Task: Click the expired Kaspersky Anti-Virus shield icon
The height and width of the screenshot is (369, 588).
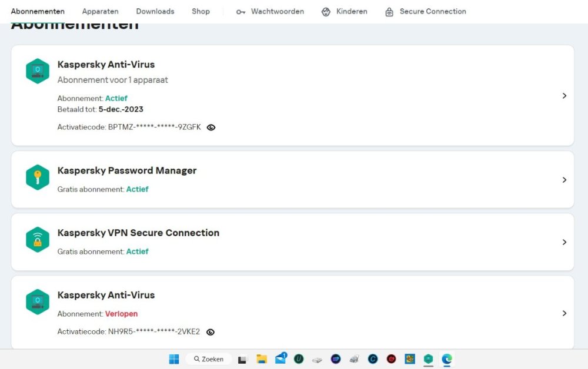Action: click(38, 302)
